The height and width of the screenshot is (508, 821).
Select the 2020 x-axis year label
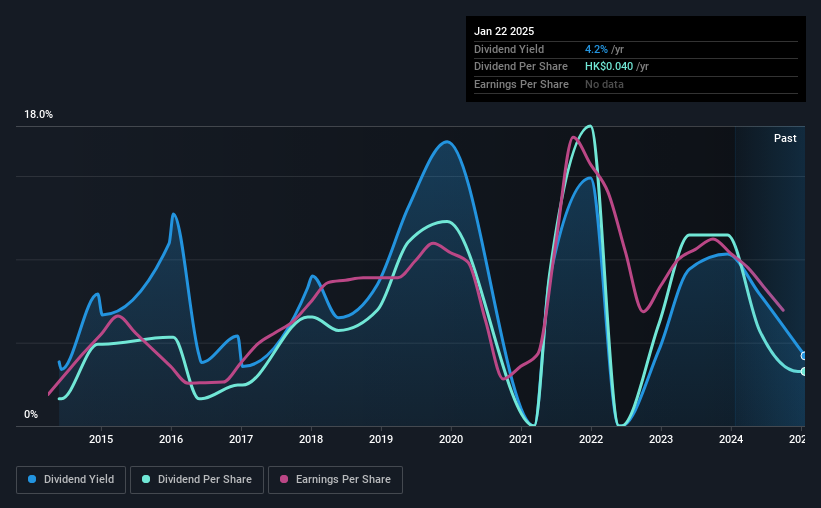click(451, 439)
